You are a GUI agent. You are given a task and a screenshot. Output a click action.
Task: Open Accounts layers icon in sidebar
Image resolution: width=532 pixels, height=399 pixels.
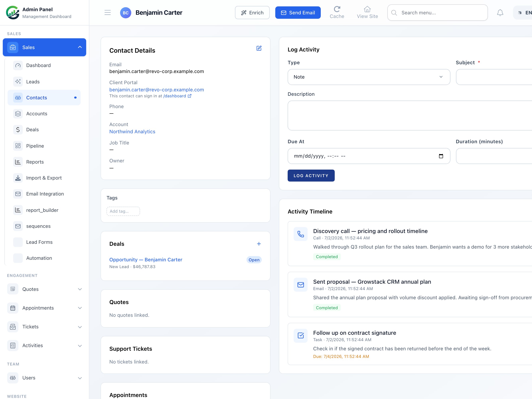coord(18,114)
